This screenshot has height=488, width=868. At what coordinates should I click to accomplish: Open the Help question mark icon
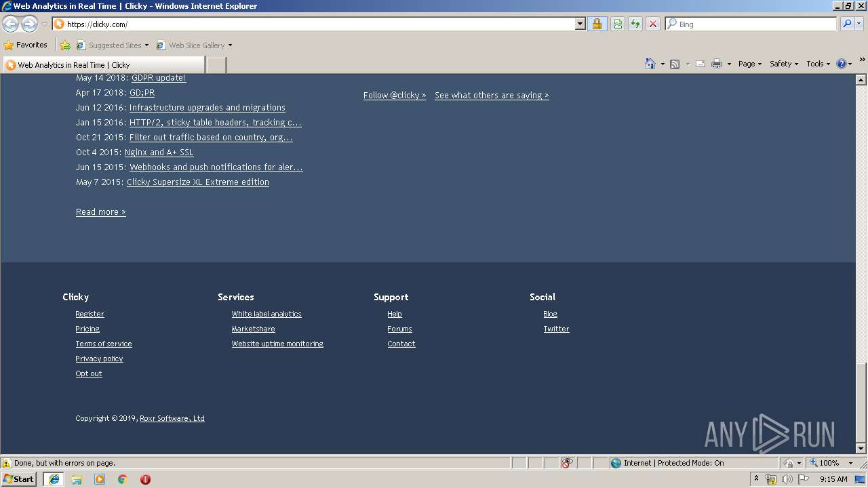coord(842,64)
